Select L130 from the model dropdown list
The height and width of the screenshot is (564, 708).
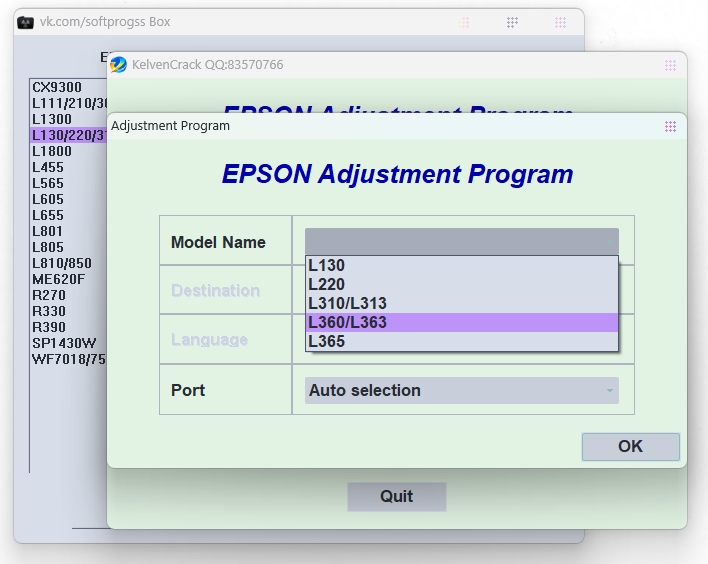coord(461,266)
